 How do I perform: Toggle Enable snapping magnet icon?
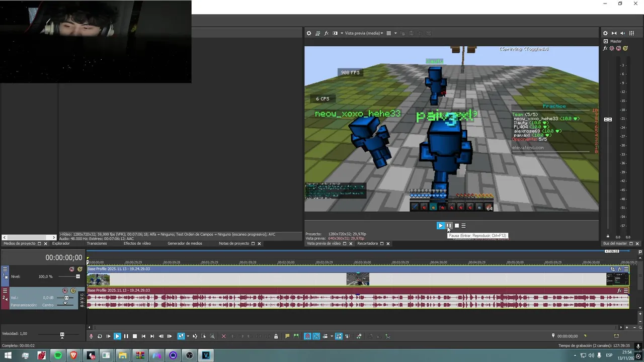pyautogui.click(x=307, y=336)
